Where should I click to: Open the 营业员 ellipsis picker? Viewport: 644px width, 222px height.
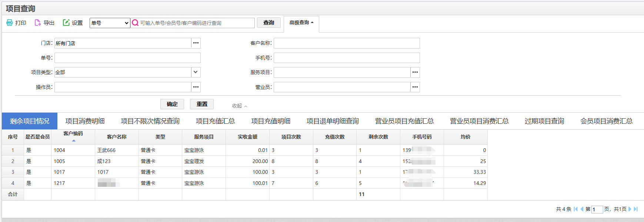pyautogui.click(x=415, y=87)
